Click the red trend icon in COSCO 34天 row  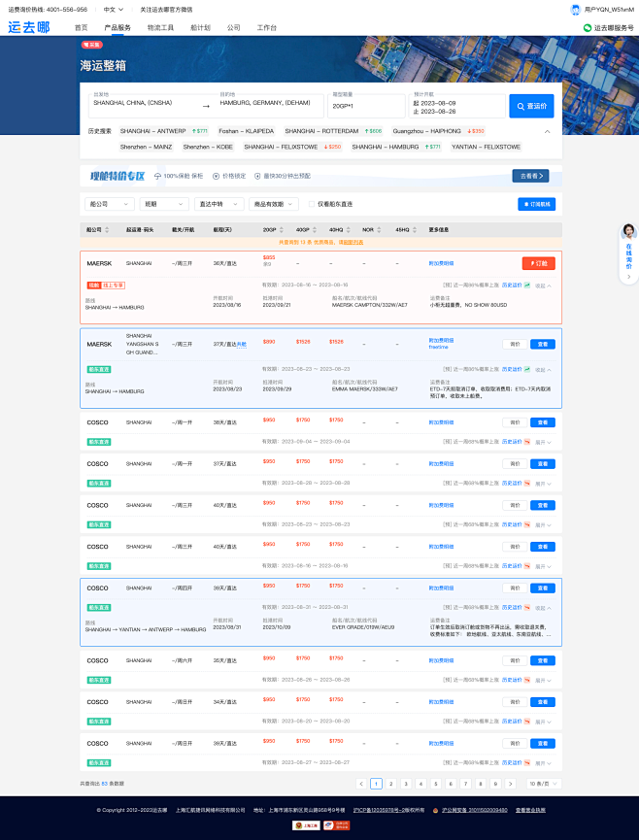tap(527, 722)
